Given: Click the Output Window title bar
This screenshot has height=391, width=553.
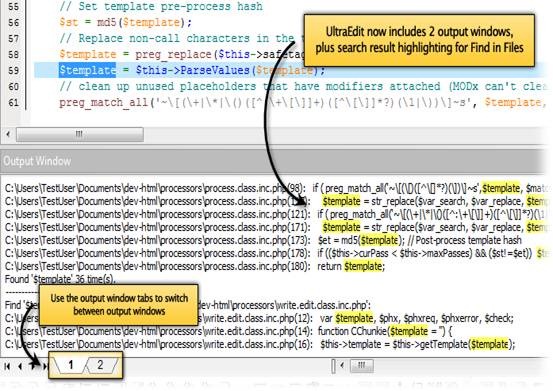Looking at the screenshot, I should click(273, 161).
